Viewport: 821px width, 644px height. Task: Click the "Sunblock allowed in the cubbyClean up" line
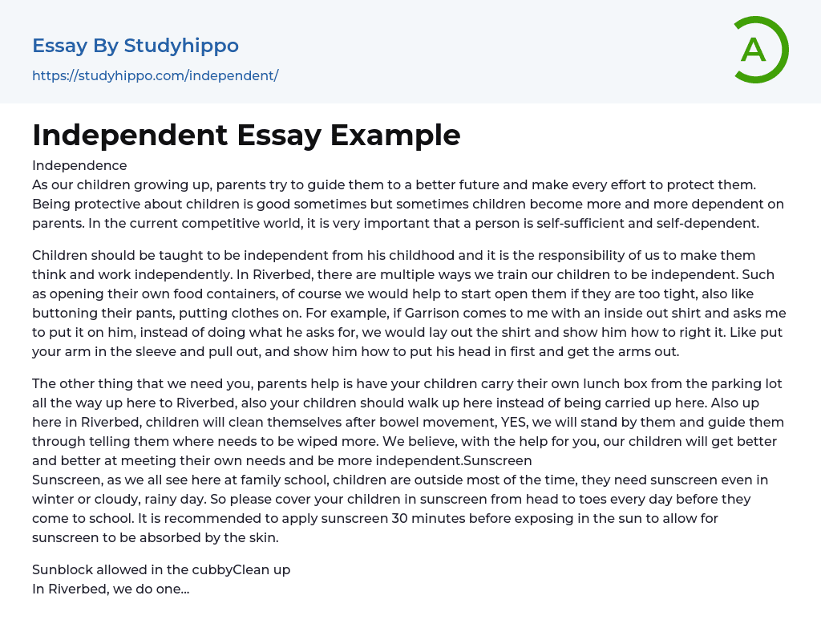click(161, 570)
